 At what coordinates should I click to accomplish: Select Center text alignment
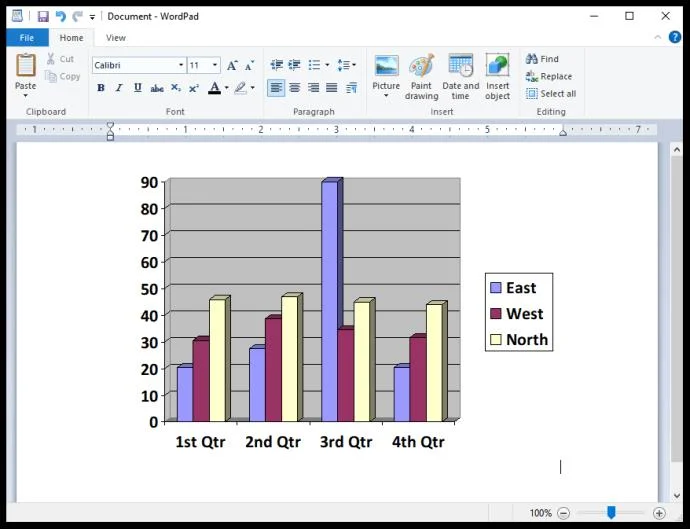click(294, 88)
